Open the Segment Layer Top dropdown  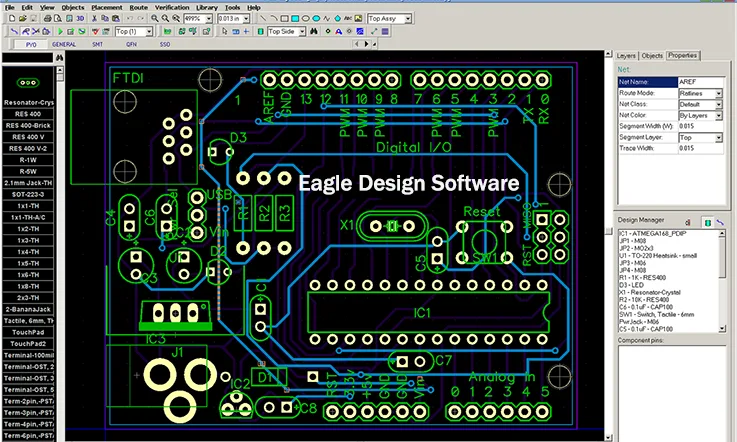[719, 137]
